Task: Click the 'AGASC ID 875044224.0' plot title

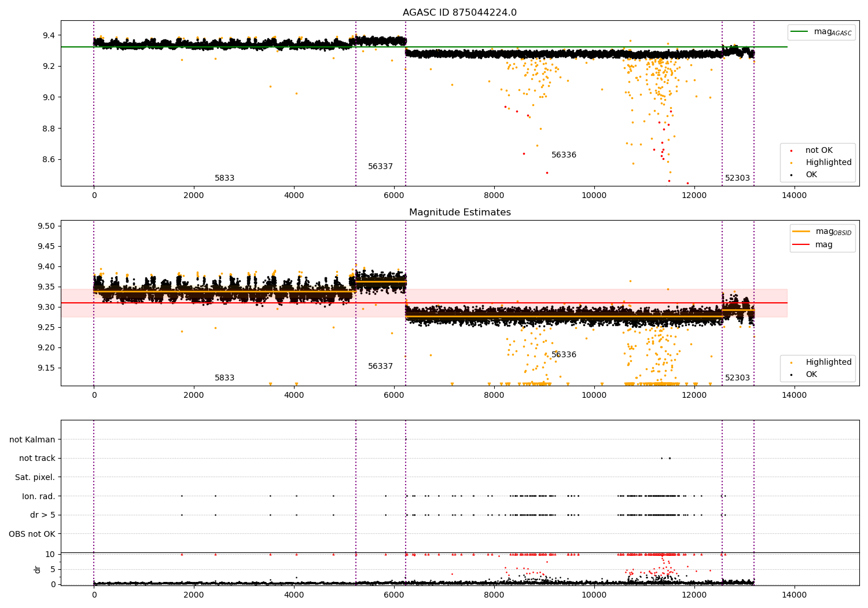Action: tap(459, 13)
